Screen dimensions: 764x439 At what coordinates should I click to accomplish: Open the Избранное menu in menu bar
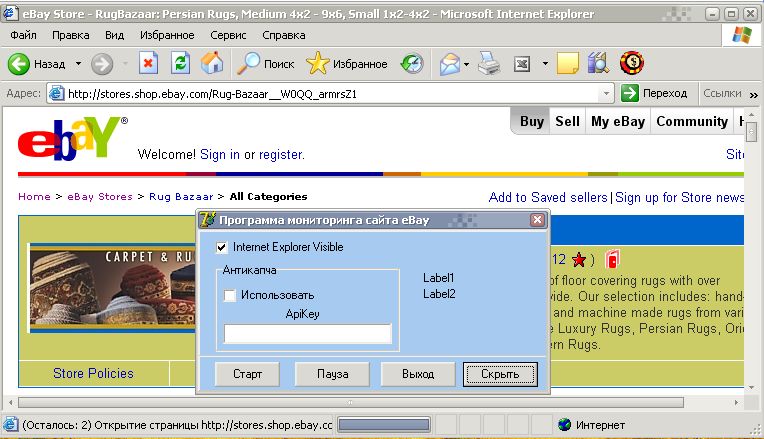167,35
